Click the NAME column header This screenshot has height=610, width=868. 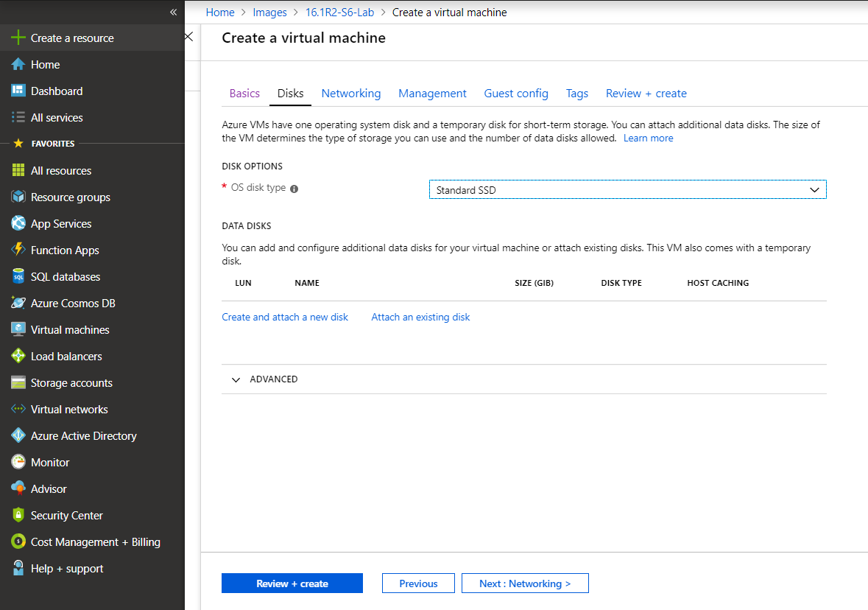coord(307,283)
